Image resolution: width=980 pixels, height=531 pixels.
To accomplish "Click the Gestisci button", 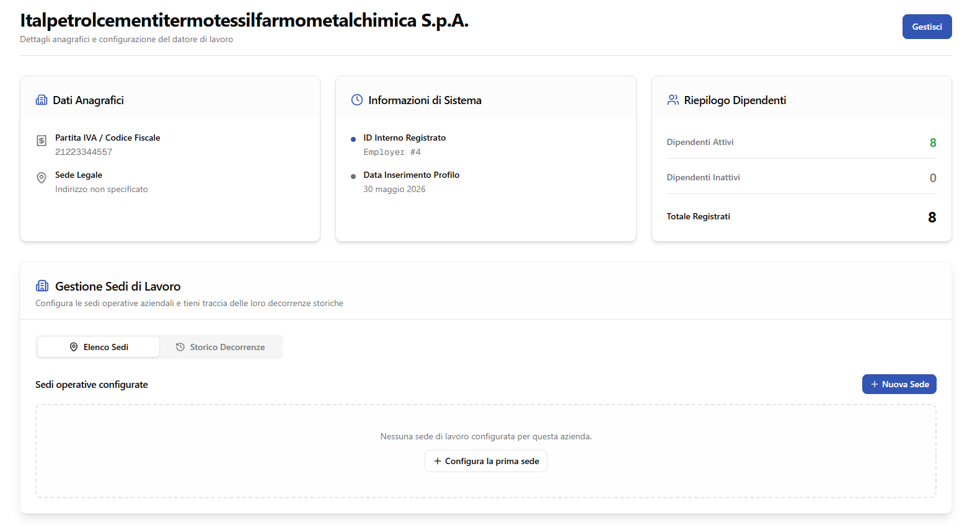I will coord(927,27).
